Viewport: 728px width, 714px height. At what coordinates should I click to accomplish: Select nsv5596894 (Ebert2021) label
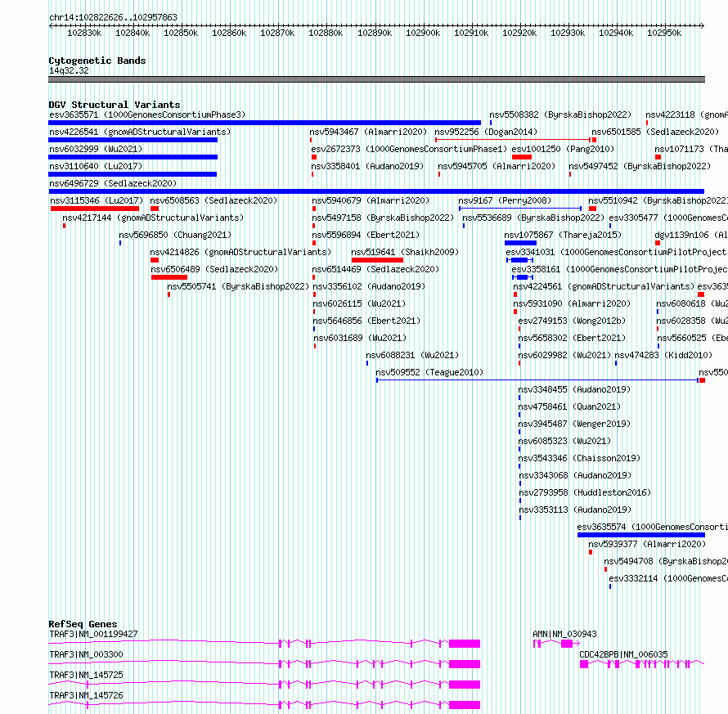(x=366, y=235)
